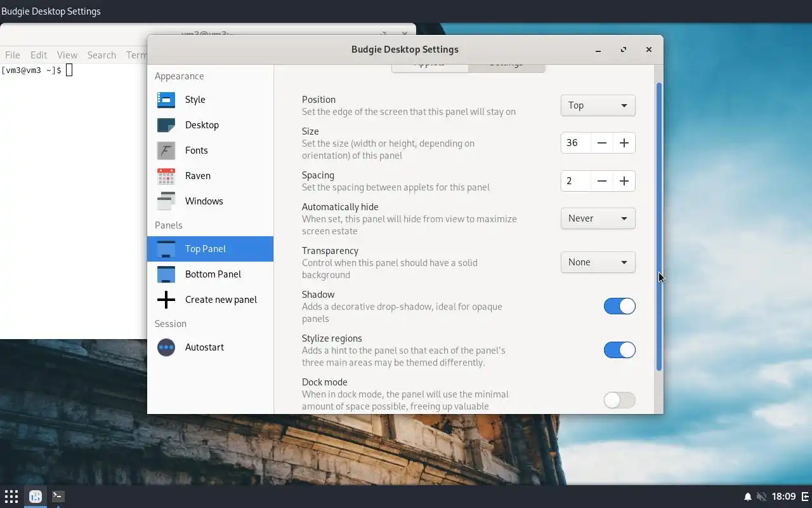Open the Transparency dropdown showing None
The image size is (812, 508).
tap(598, 262)
